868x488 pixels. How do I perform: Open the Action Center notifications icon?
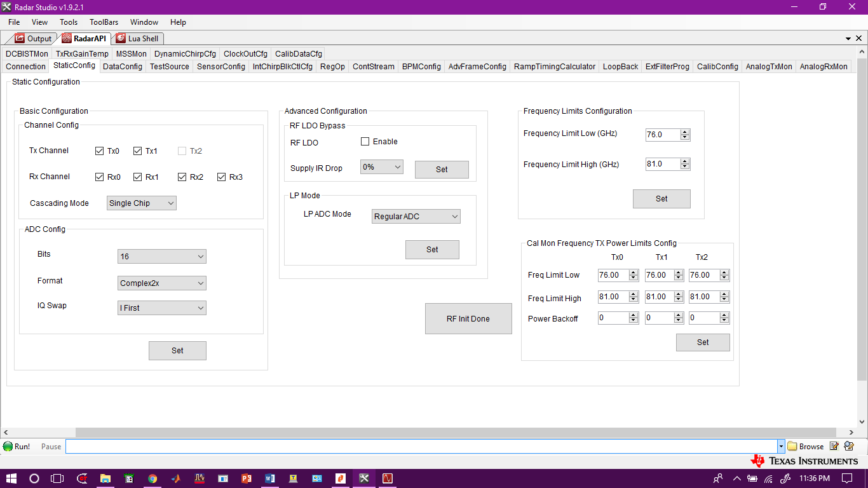[x=847, y=478]
